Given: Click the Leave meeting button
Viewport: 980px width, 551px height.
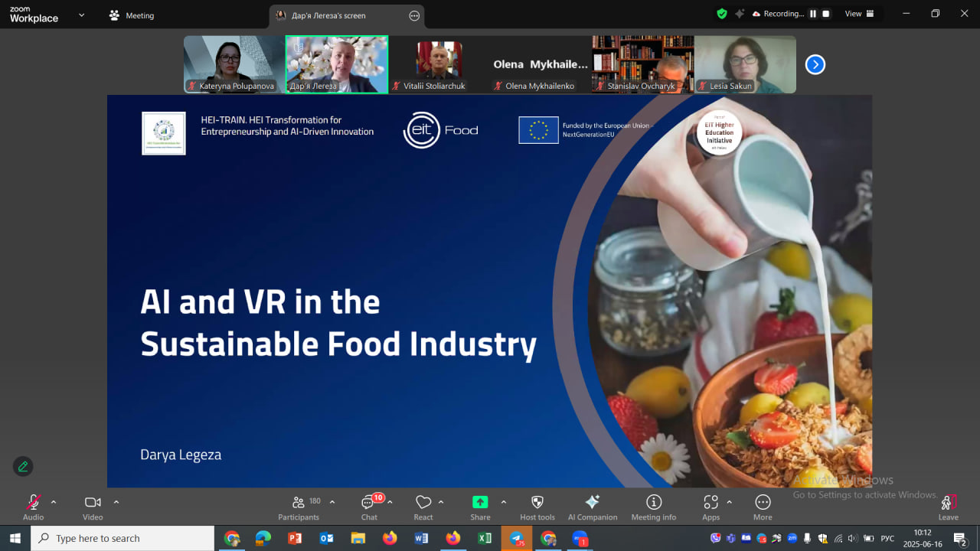Looking at the screenshot, I should click(948, 507).
